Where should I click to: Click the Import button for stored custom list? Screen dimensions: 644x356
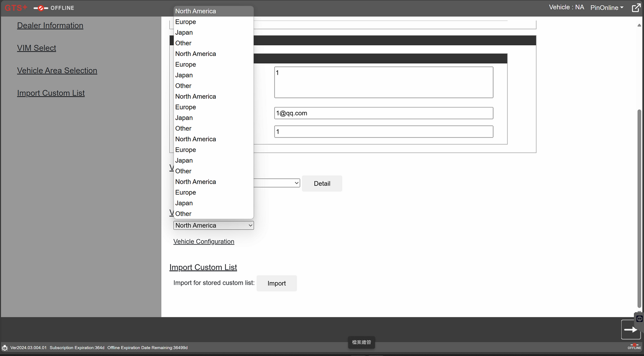pyautogui.click(x=276, y=283)
